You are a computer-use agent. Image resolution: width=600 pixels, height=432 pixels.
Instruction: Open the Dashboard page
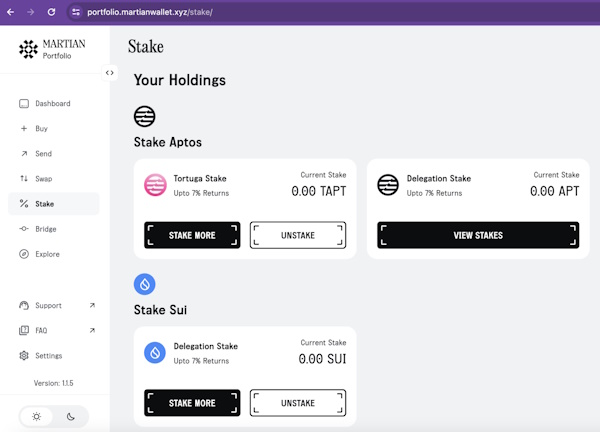(52, 104)
